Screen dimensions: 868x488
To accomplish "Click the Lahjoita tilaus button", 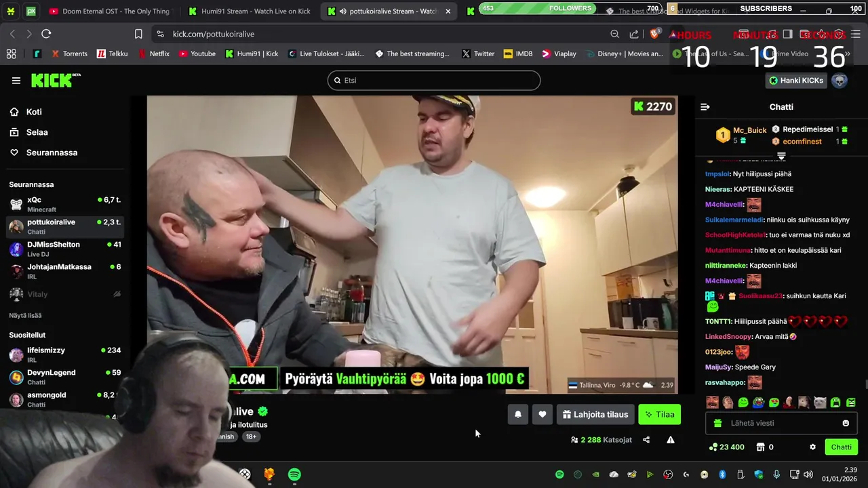I will (595, 414).
